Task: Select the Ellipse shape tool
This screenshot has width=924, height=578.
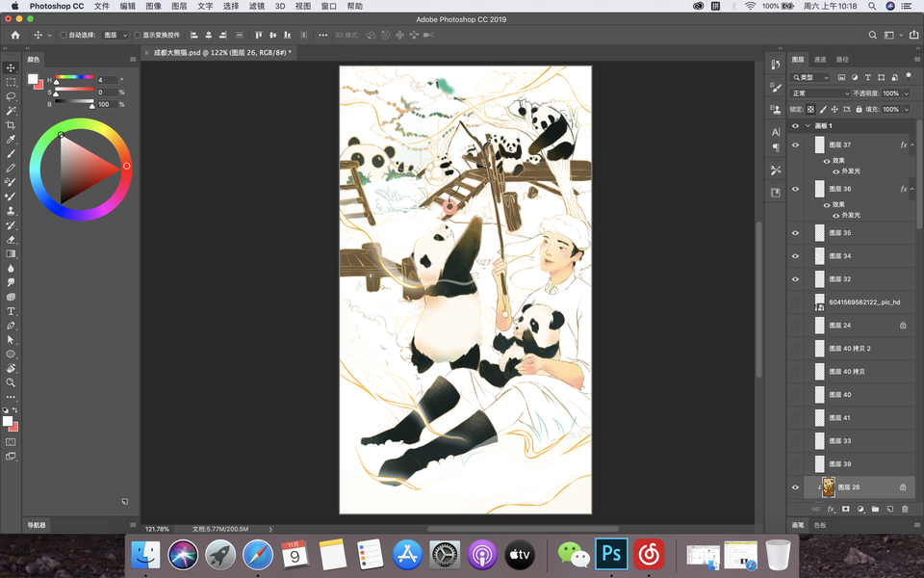Action: [11, 354]
